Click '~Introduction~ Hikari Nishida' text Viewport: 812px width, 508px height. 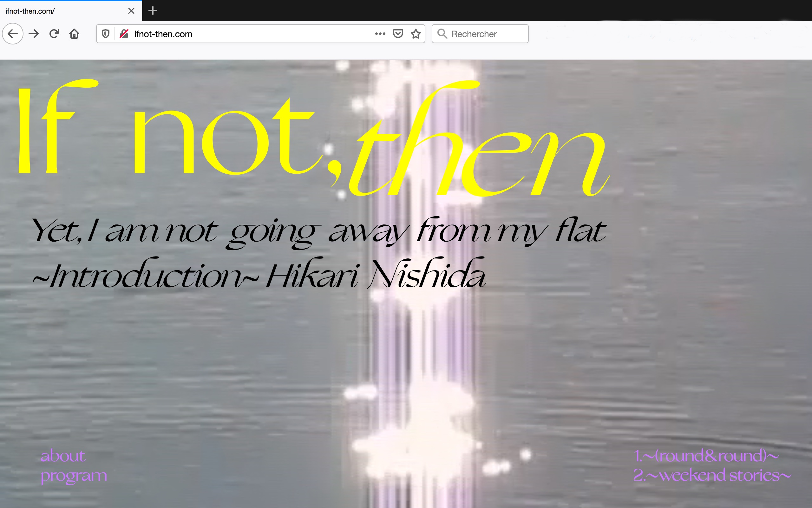click(x=259, y=273)
